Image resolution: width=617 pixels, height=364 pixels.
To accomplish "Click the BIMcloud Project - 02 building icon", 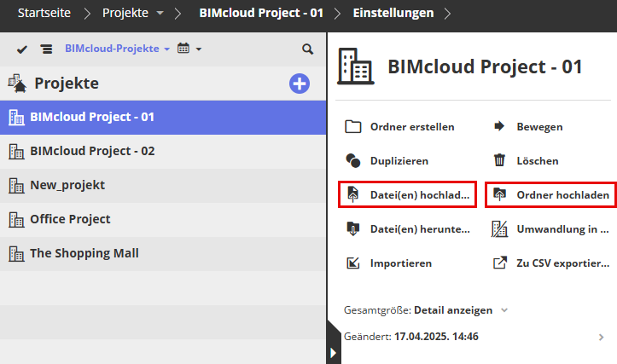I will [x=16, y=152].
